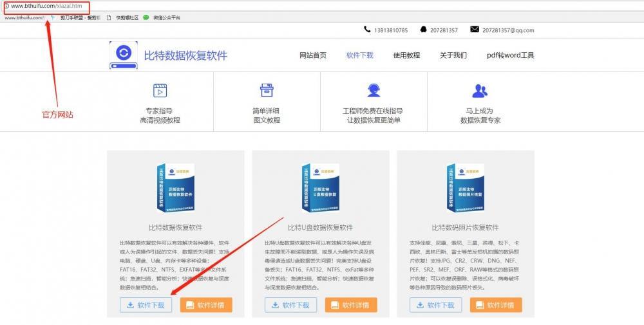
Task: Open the 软件下载 nav item
Action: coord(360,55)
